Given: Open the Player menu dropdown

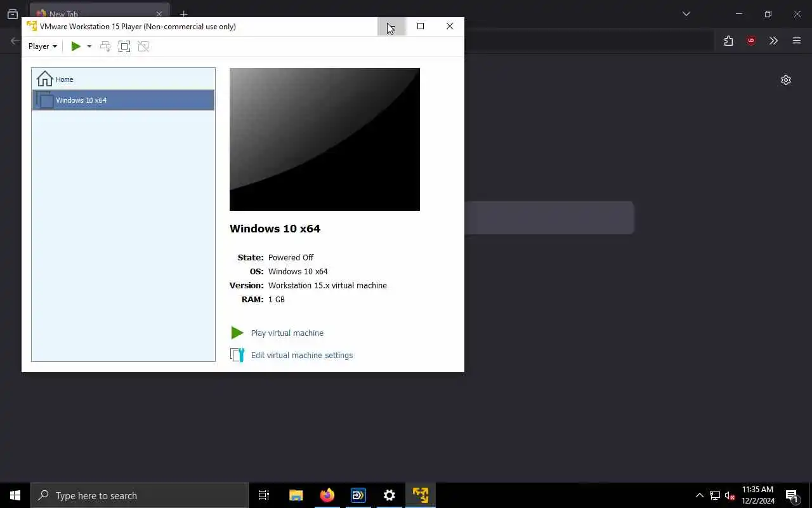Looking at the screenshot, I should (x=43, y=46).
